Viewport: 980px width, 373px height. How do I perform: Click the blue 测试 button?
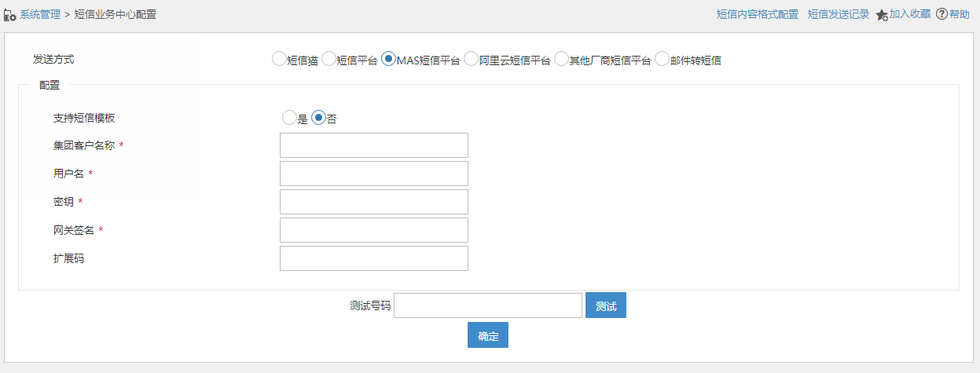(606, 305)
